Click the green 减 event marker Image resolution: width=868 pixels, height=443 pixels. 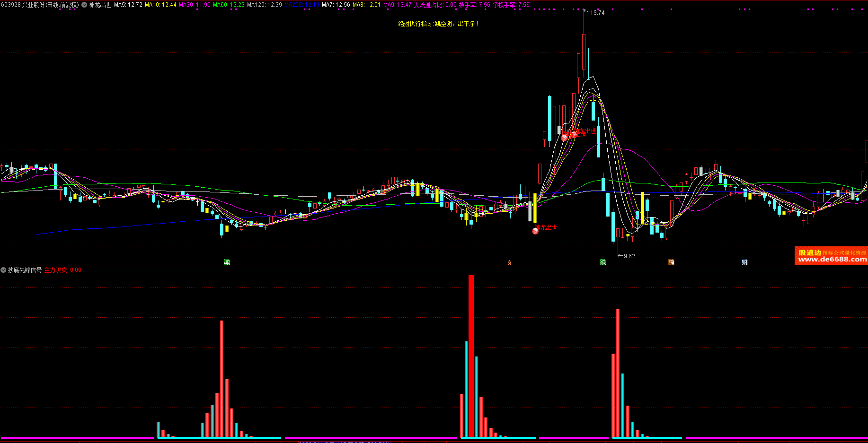tap(227, 262)
